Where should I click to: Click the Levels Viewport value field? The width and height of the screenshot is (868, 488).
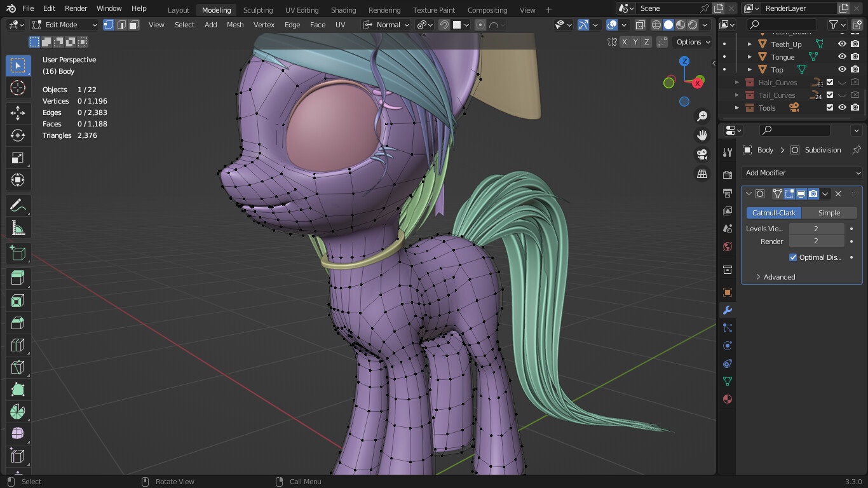tap(816, 229)
